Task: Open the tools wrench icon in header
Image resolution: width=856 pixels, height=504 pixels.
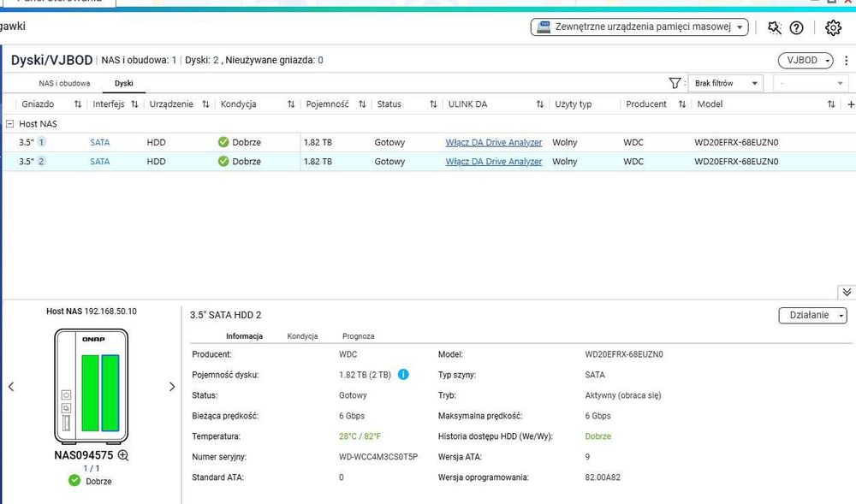Action: [x=774, y=27]
